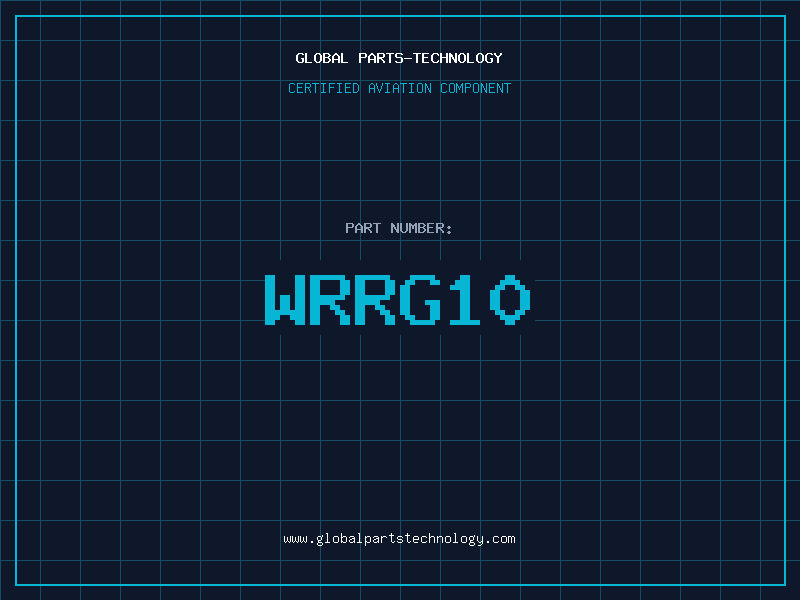The height and width of the screenshot is (600, 800).
Task: Click the www prefix of the URL
Action: [x=295, y=539]
